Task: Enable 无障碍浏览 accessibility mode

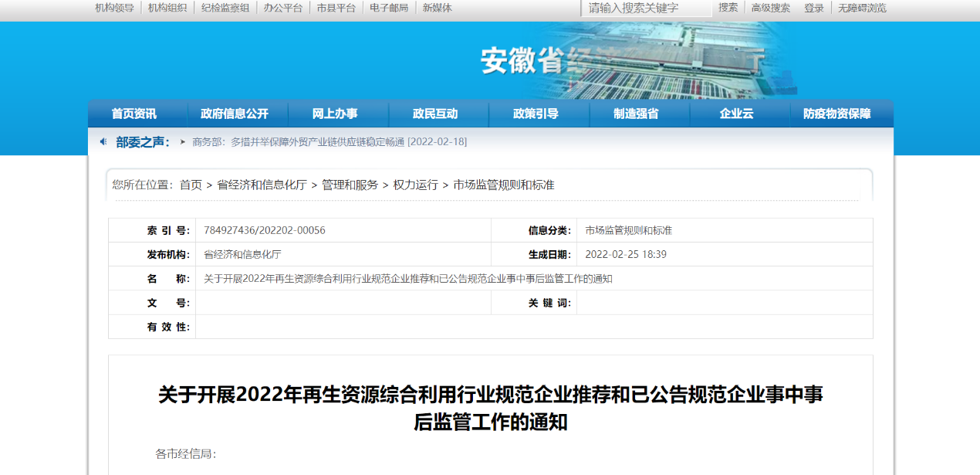Action: tap(862, 8)
